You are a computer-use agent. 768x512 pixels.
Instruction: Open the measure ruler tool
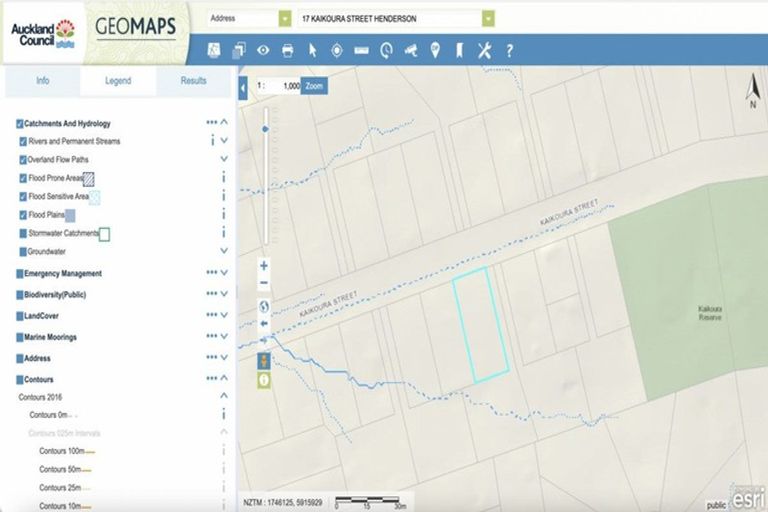[361, 50]
